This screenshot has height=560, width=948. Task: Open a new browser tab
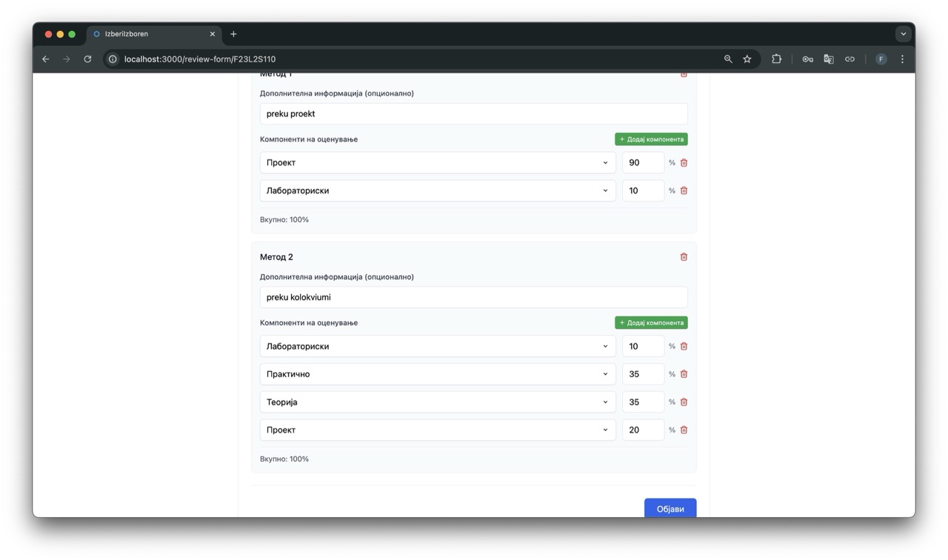[x=233, y=34]
